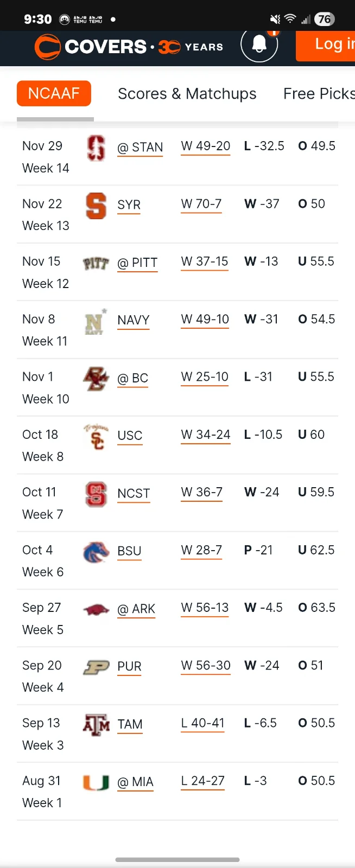This screenshot has height=868, width=355.
Task: Open the W 70-7 Syracuse score link
Action: pos(201,205)
